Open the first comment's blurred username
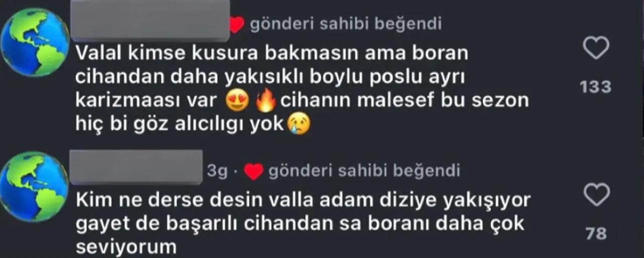644x258 pixels. pyautogui.click(x=150, y=20)
